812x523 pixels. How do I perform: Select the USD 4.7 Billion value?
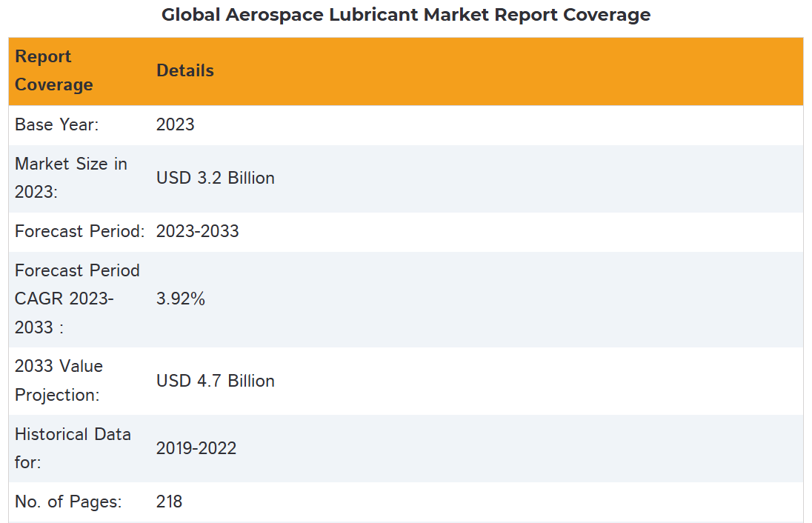click(x=216, y=381)
